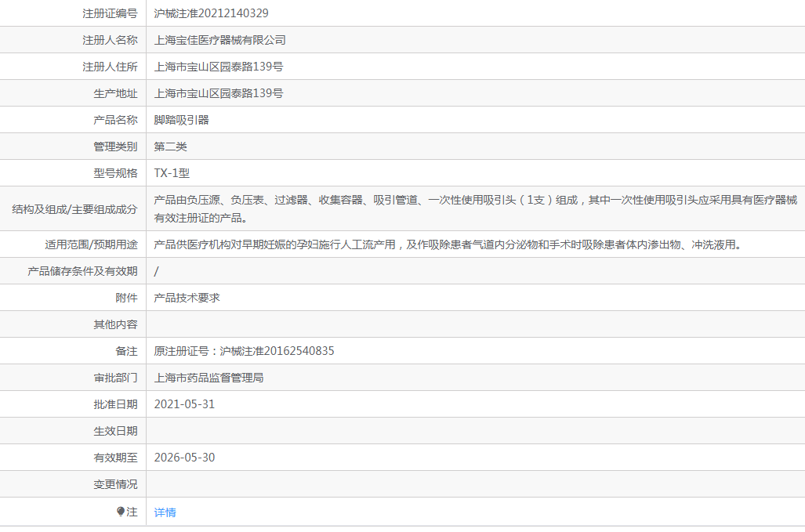The height and width of the screenshot is (532, 805).
Task: Click the 变更情况 label
Action: (115, 484)
